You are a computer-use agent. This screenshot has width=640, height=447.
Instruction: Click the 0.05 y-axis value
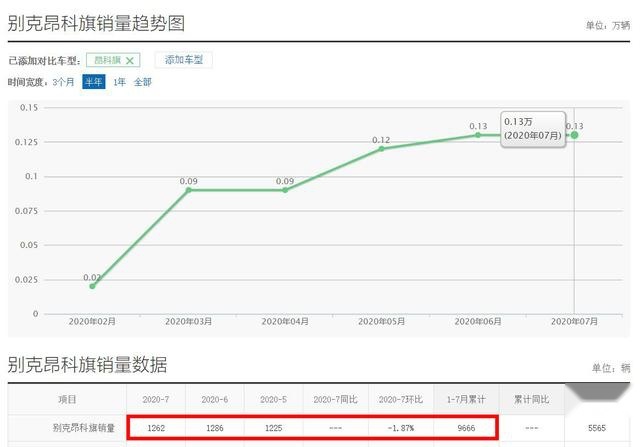click(29, 245)
